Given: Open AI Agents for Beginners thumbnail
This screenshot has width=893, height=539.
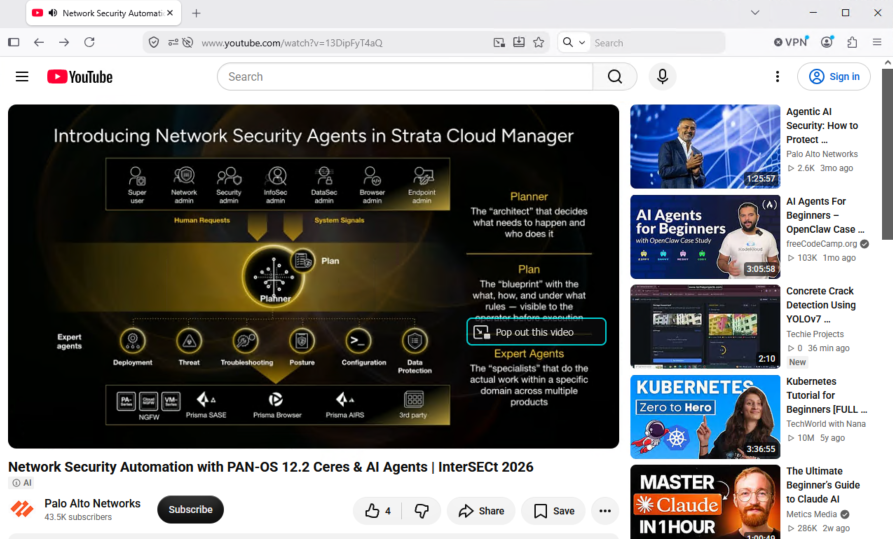Looking at the screenshot, I should 705,236.
